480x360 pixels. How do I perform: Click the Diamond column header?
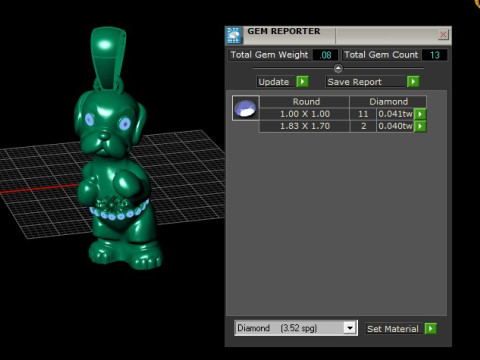(388, 102)
